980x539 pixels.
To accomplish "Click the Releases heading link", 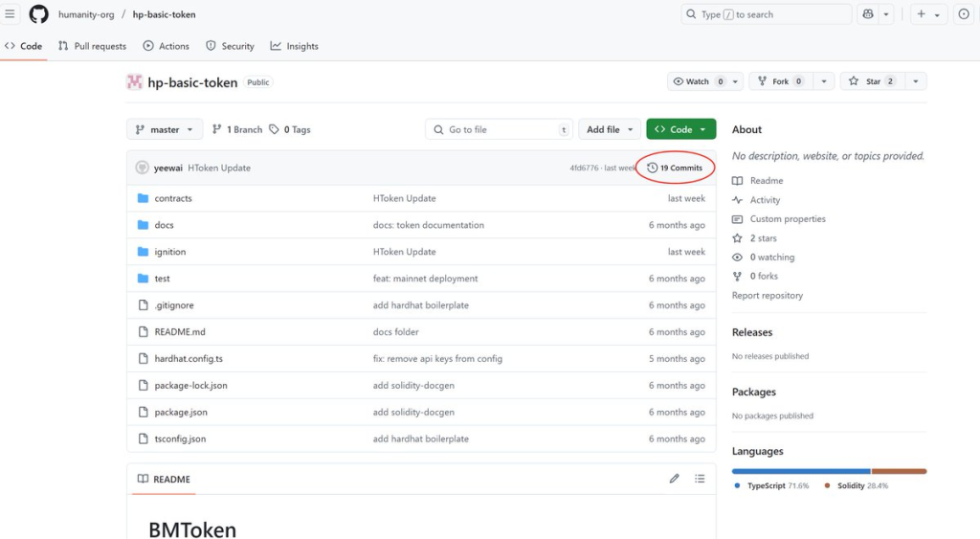I will pos(752,332).
